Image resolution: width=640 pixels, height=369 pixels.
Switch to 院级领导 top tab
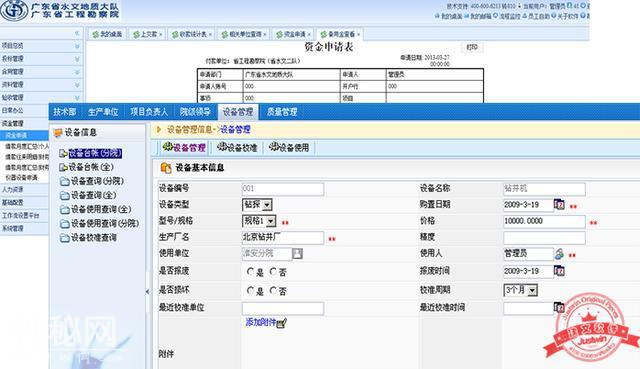coord(195,111)
